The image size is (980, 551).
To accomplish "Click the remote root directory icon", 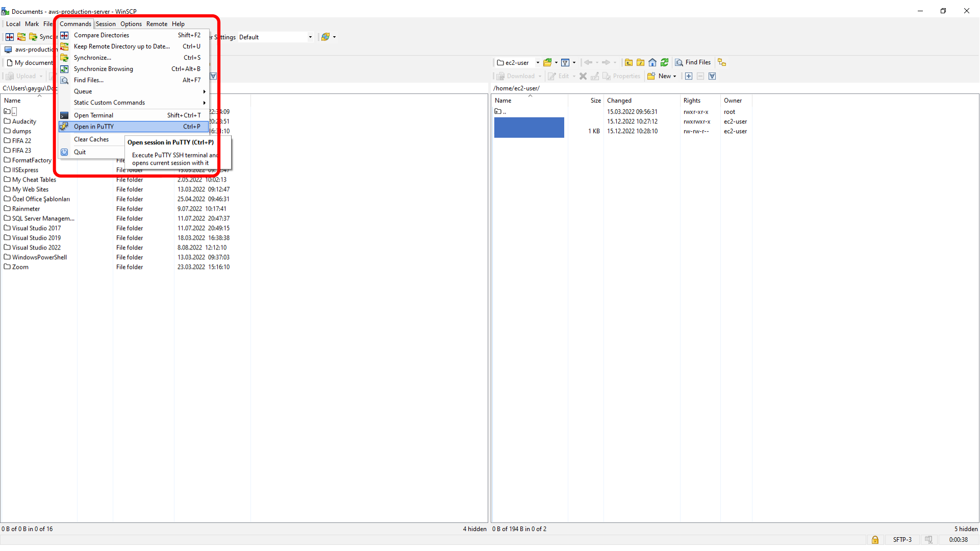I will tap(640, 62).
